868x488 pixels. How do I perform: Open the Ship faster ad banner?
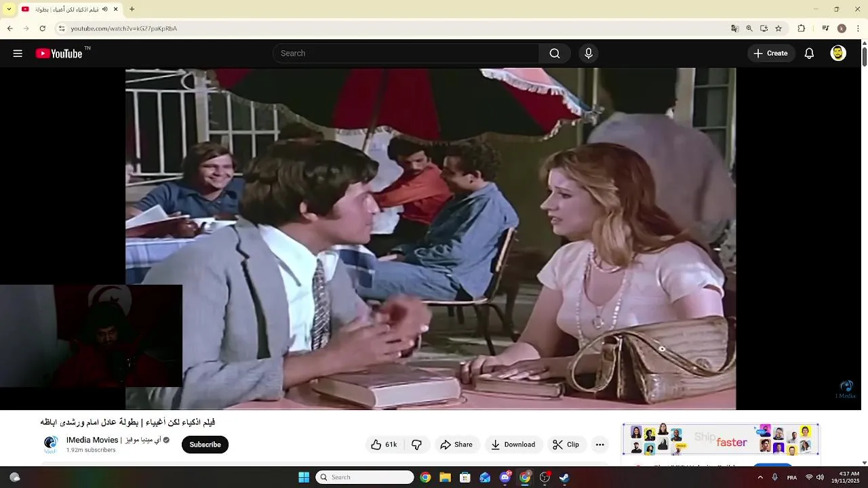721,440
